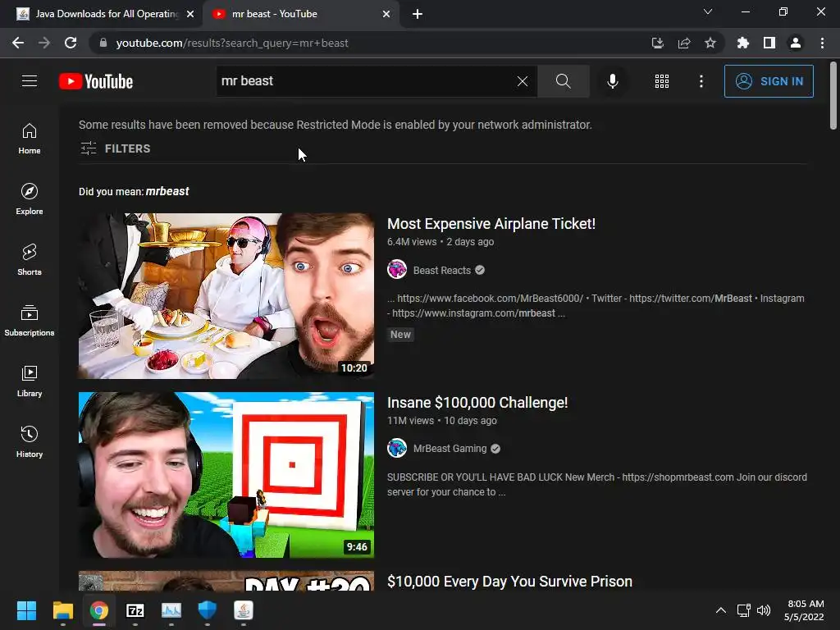Open Shorts in the sidebar
Image resolution: width=840 pixels, height=630 pixels.
pos(30,259)
